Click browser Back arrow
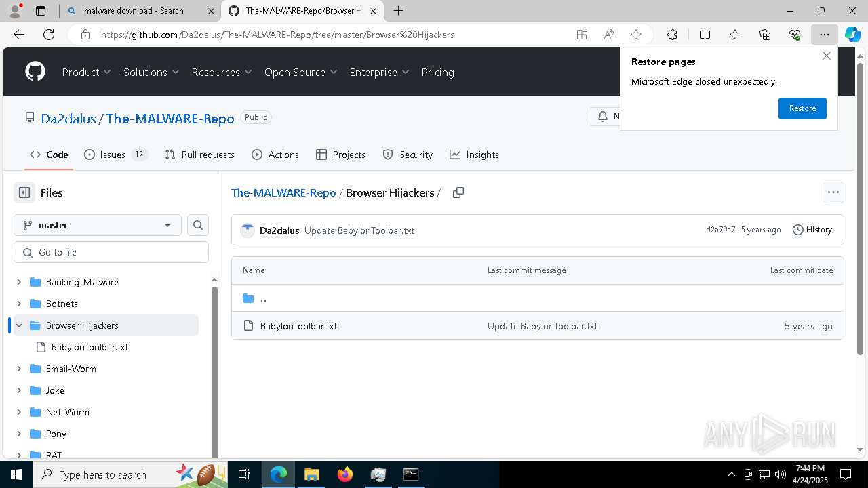The height and width of the screenshot is (488, 868). [x=19, y=35]
